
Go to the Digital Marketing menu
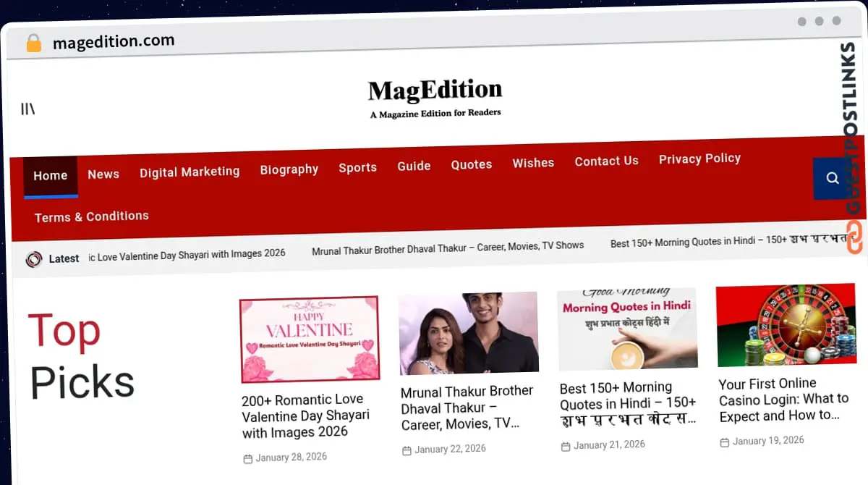point(190,172)
